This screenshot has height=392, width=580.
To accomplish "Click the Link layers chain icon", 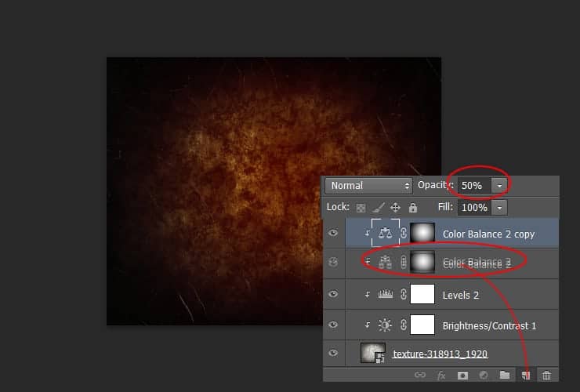I will pos(420,376).
